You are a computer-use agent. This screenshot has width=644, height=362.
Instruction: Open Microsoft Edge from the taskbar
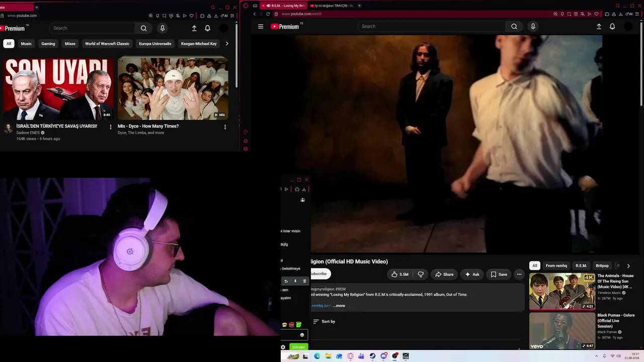(317, 356)
